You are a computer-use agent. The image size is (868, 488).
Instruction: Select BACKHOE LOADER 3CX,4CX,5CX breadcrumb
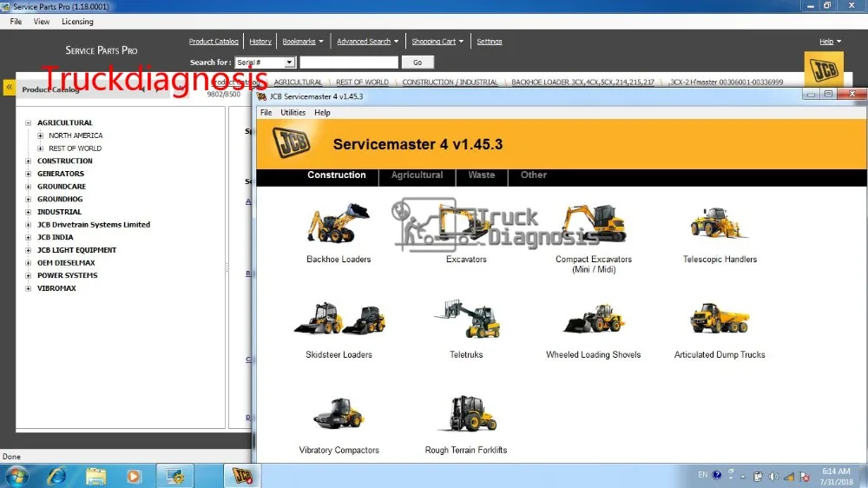[x=582, y=82]
